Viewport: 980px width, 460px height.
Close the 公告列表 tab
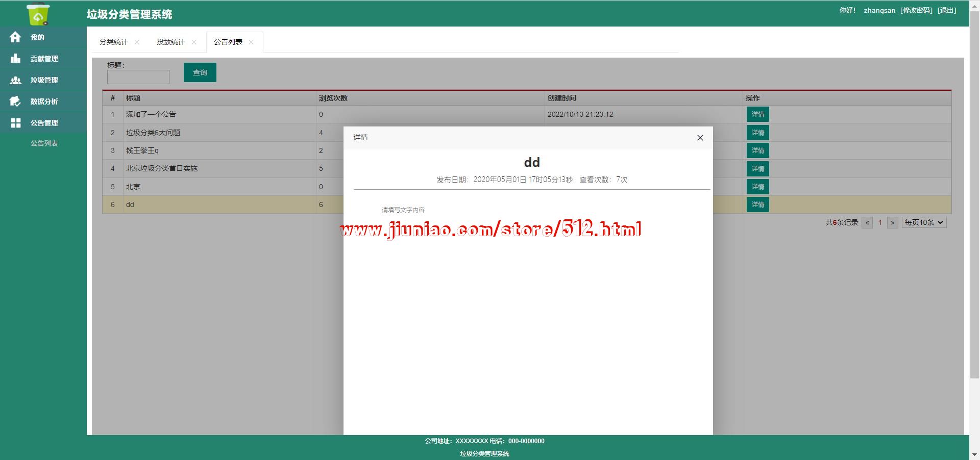pos(251,42)
